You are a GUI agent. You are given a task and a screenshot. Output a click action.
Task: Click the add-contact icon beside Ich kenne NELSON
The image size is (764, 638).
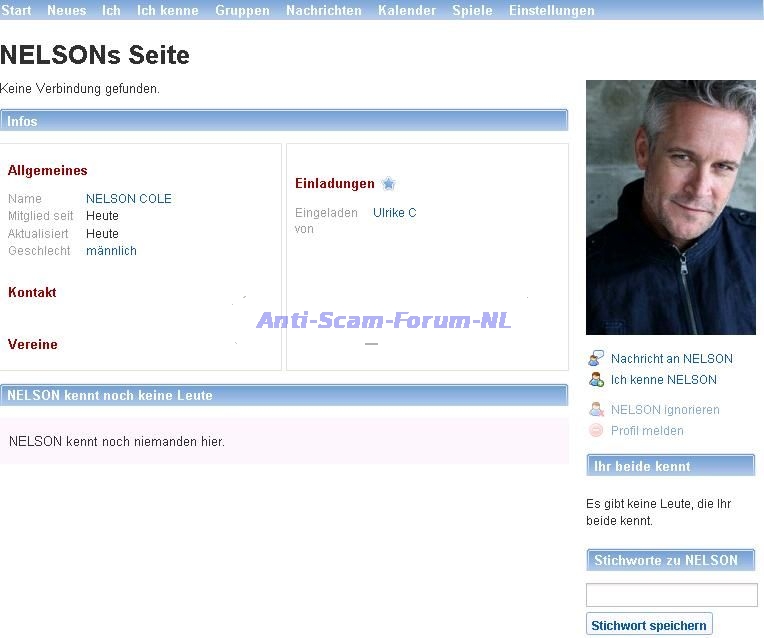pyautogui.click(x=596, y=379)
